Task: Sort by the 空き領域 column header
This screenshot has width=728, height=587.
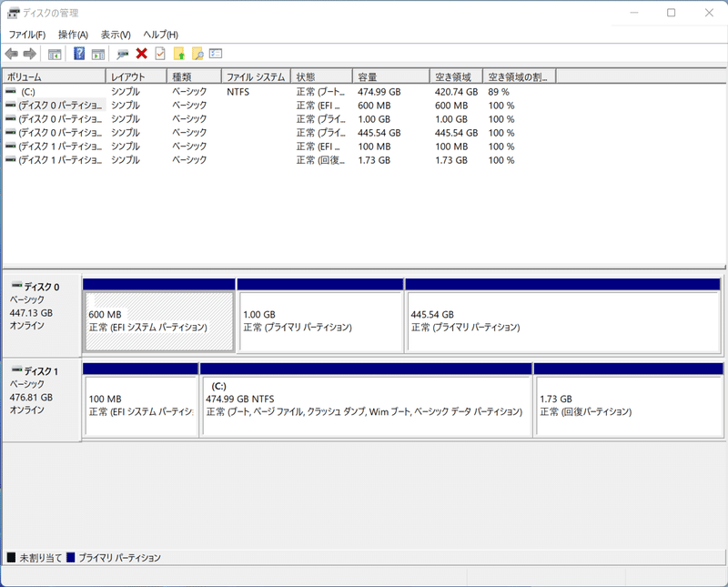Action: pos(457,76)
